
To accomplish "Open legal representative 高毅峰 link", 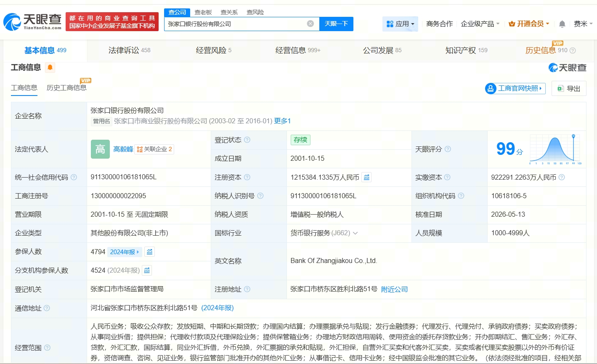I will point(123,149).
